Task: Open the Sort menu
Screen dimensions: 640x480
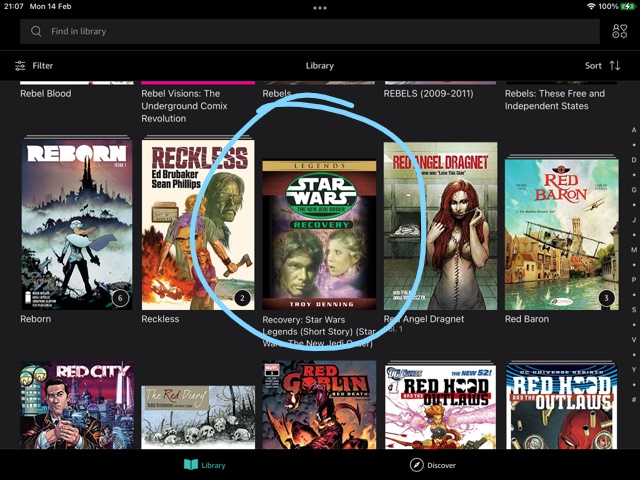Action: tap(602, 66)
